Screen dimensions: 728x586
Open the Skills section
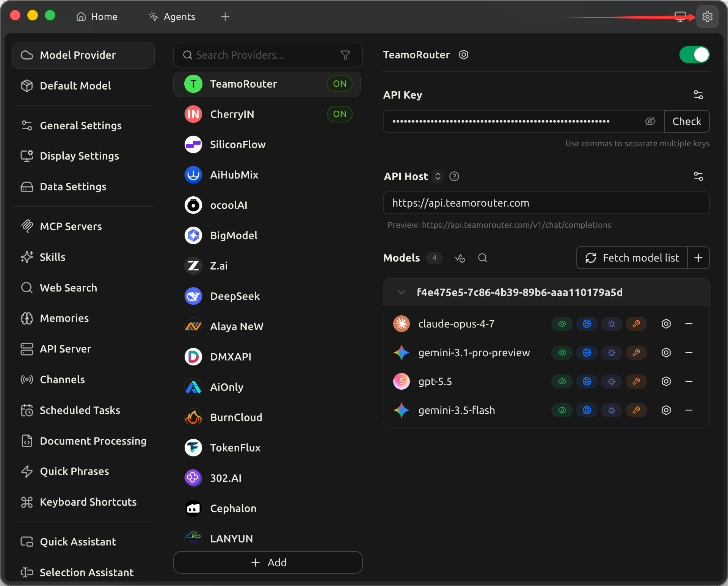tap(83, 257)
